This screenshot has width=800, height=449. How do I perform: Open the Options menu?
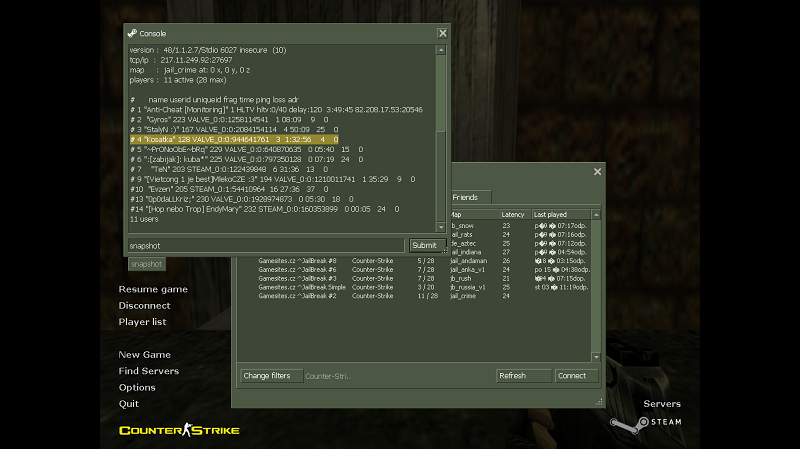point(137,387)
